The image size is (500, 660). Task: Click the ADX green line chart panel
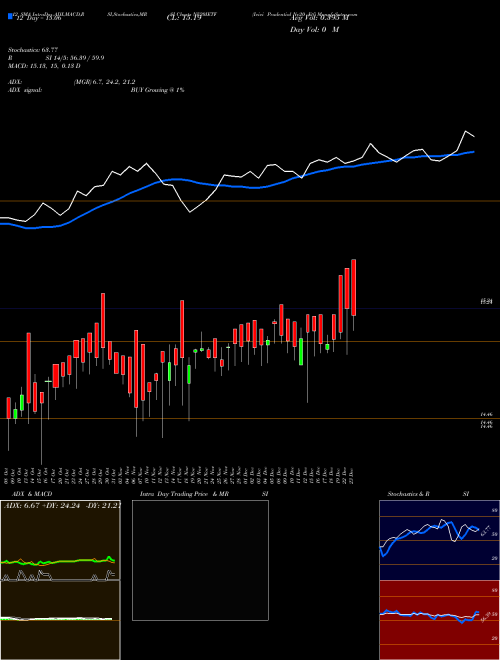tap(60, 540)
